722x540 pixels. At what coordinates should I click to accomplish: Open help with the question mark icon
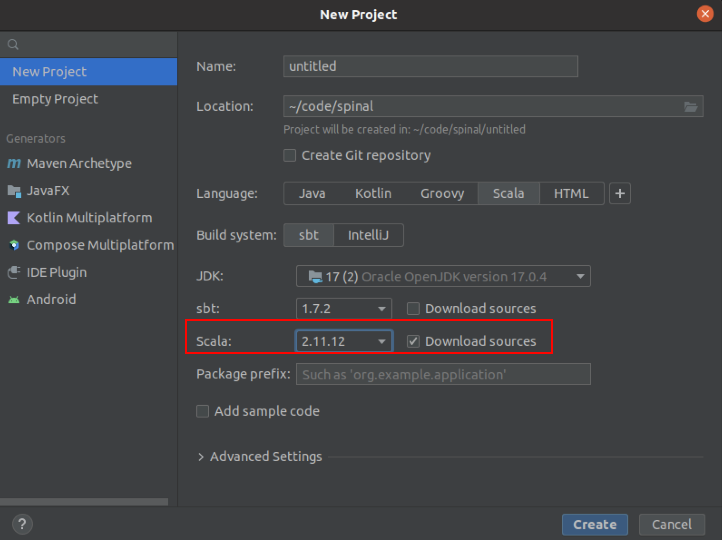tap(22, 524)
